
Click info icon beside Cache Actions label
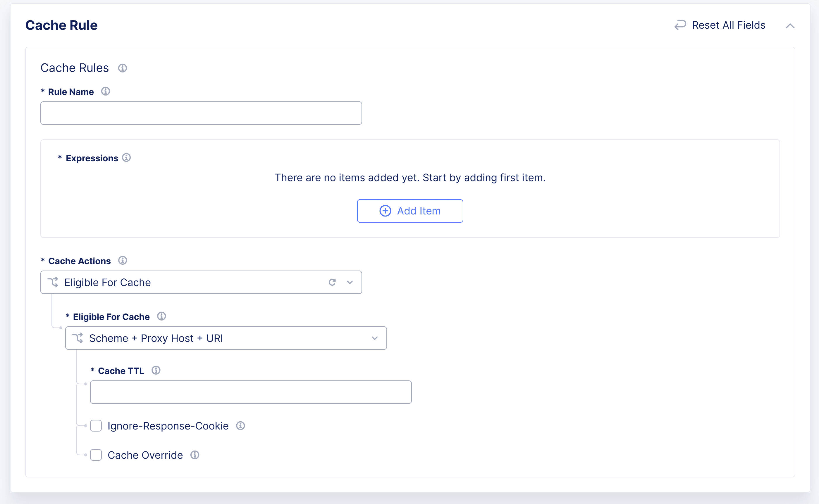coord(123,260)
